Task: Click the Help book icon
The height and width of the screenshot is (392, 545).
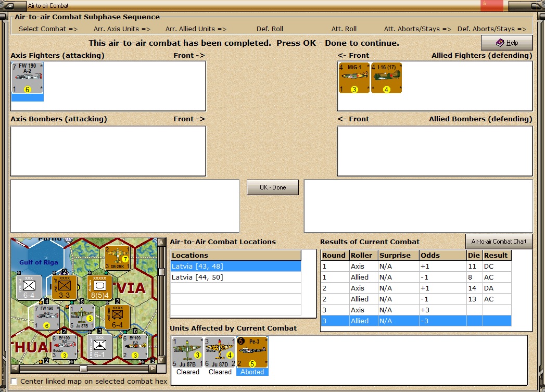Action: coord(500,43)
